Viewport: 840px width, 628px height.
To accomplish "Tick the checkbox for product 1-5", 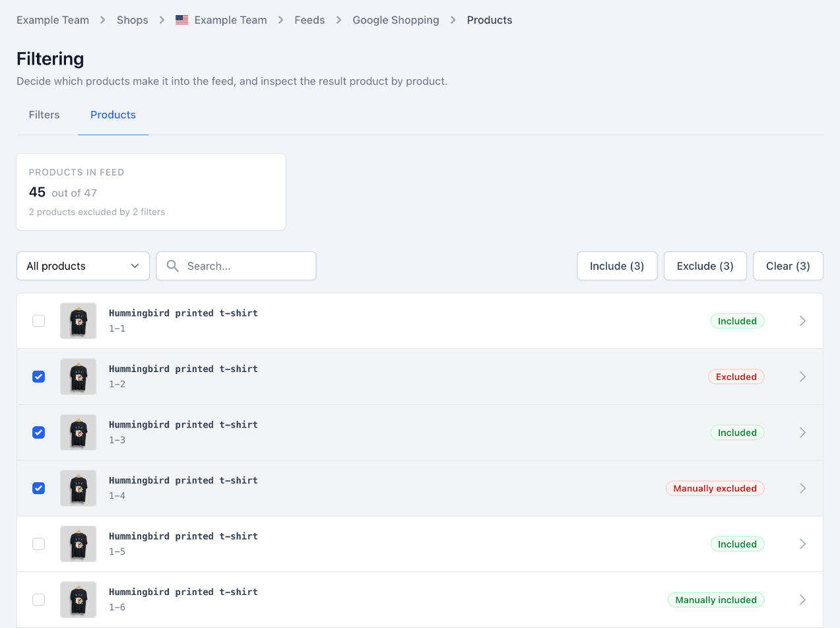I will coord(39,544).
